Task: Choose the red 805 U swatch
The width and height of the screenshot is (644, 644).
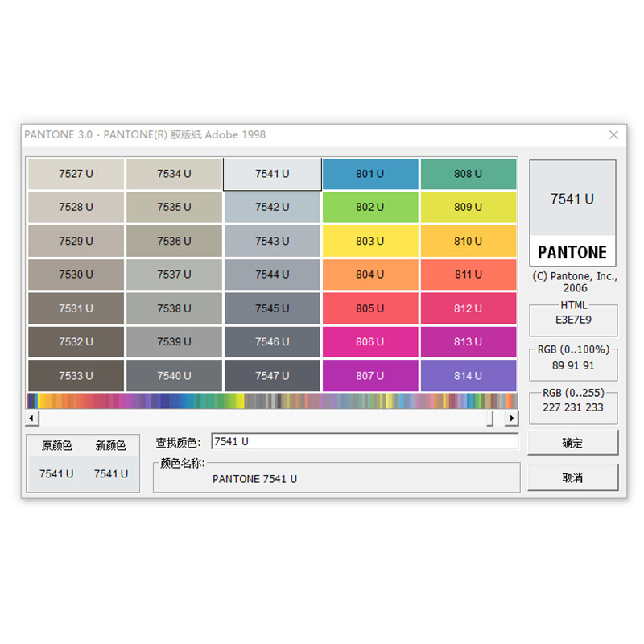Action: 370,308
